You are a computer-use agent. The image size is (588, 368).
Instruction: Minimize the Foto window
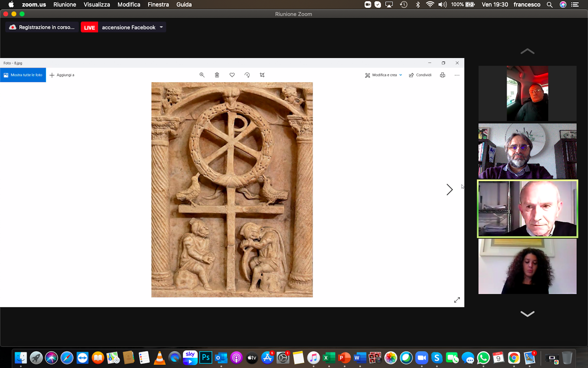coord(430,63)
